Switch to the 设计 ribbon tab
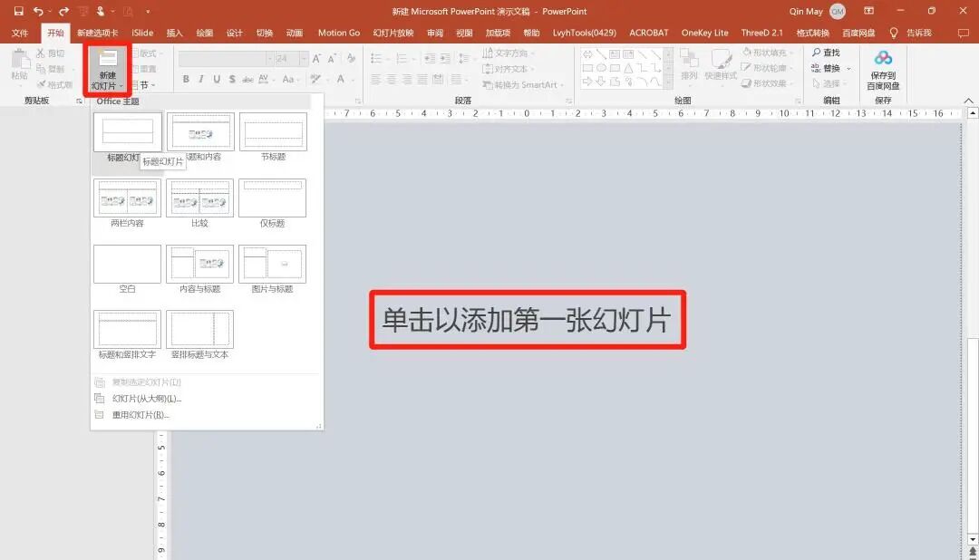 pos(234,34)
